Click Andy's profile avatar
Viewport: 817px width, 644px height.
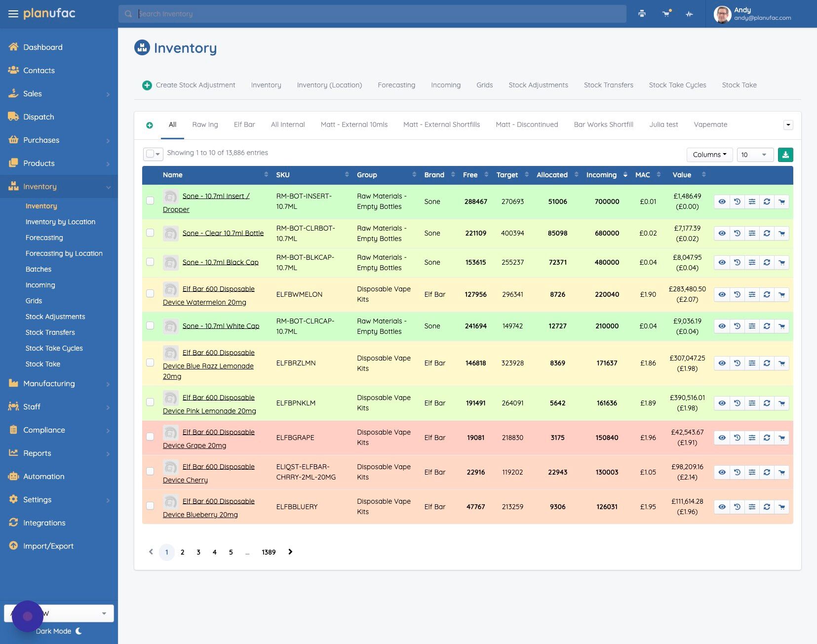point(722,14)
